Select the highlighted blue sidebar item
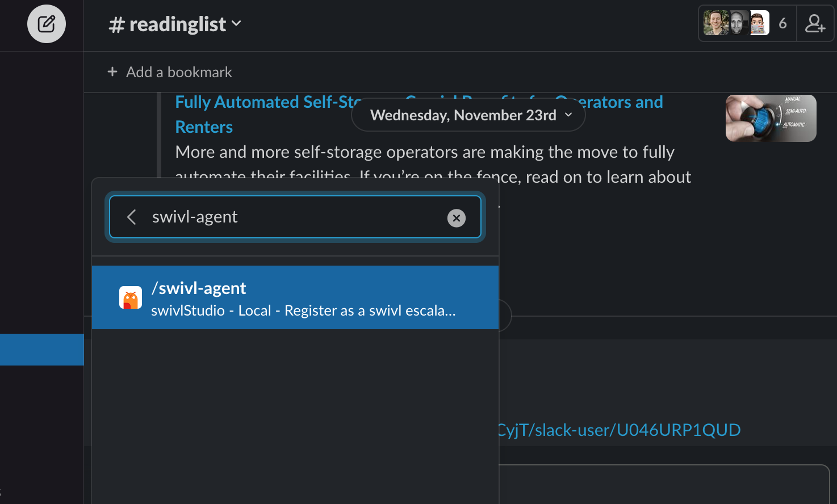This screenshot has width=837, height=504. click(42, 350)
